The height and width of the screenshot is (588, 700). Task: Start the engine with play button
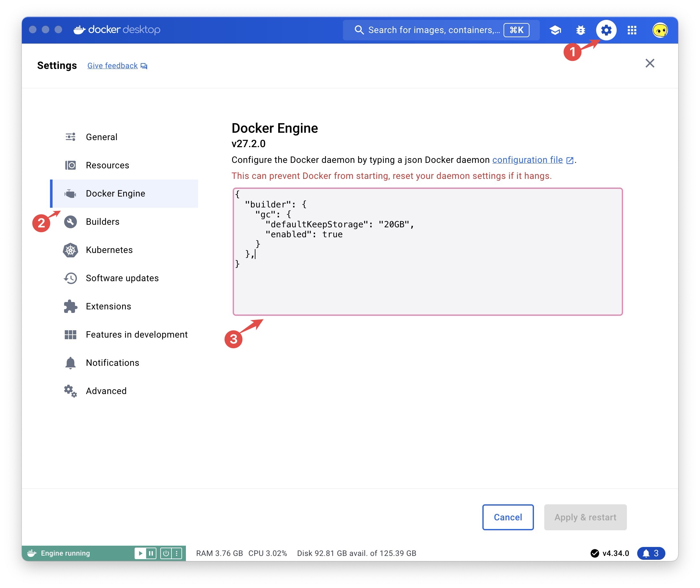pyautogui.click(x=140, y=553)
